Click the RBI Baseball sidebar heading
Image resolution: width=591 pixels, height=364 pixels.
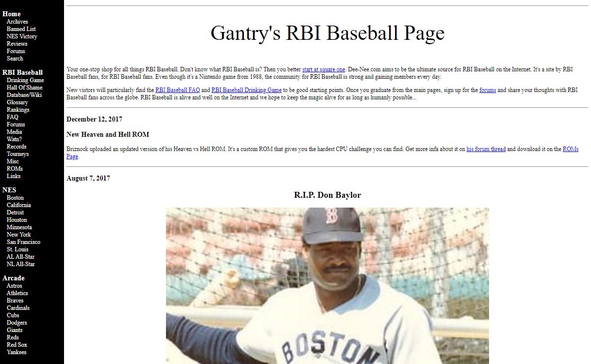23,72
